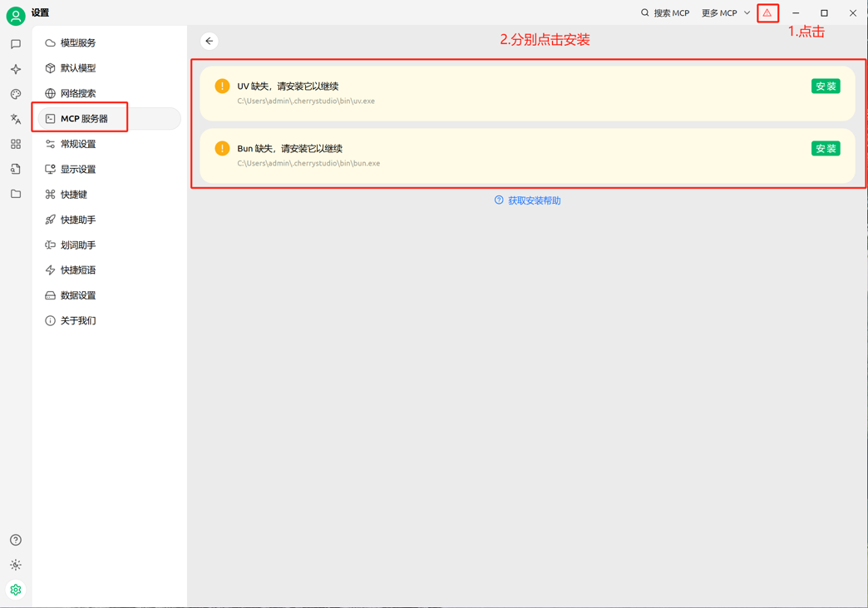Open 显示设置 page

point(109,169)
